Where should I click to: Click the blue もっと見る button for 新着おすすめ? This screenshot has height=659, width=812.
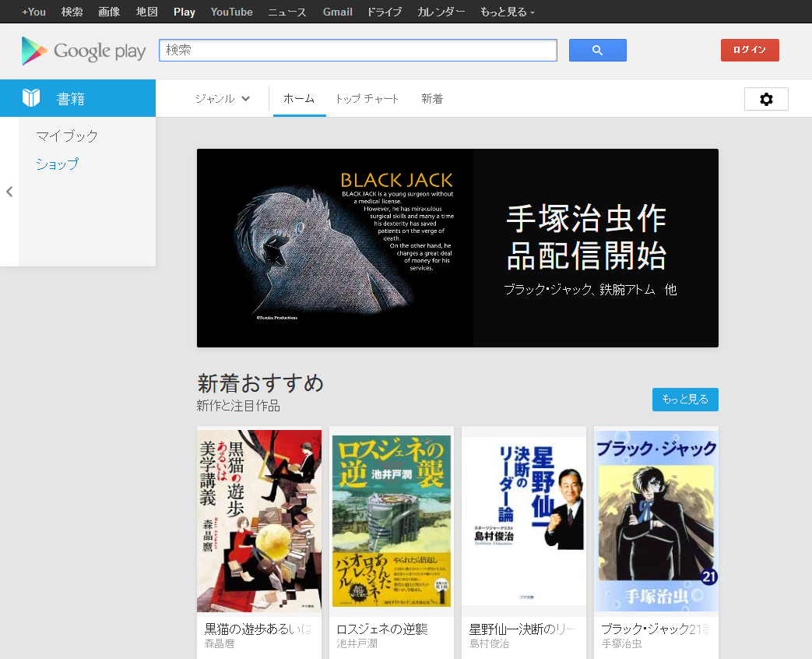685,400
